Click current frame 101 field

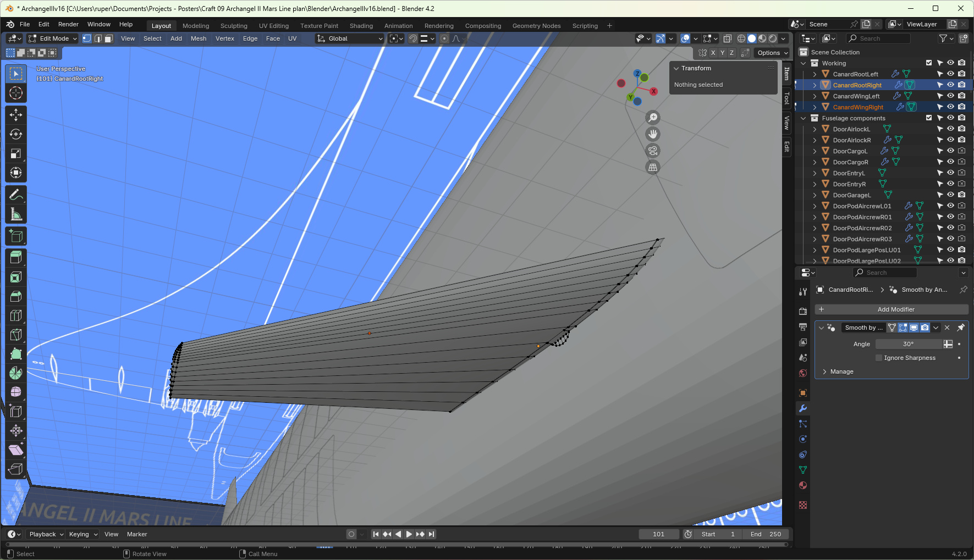[659, 534]
